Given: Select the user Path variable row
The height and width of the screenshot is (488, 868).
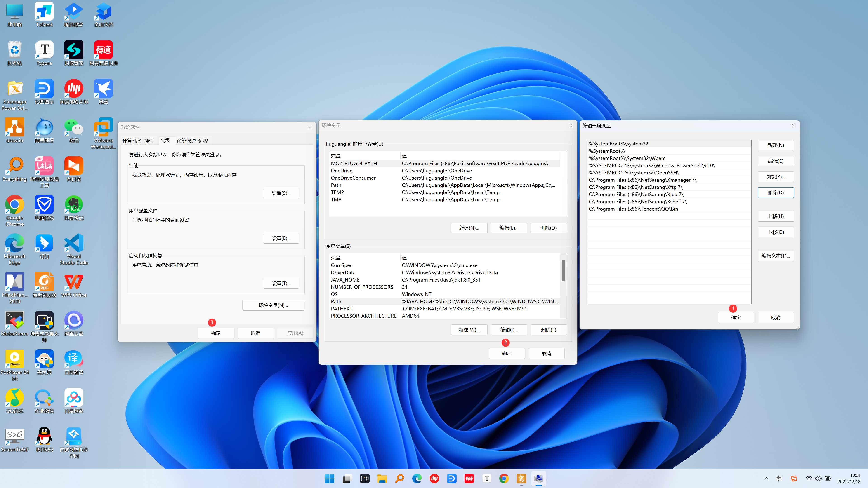Looking at the screenshot, I should tap(444, 185).
